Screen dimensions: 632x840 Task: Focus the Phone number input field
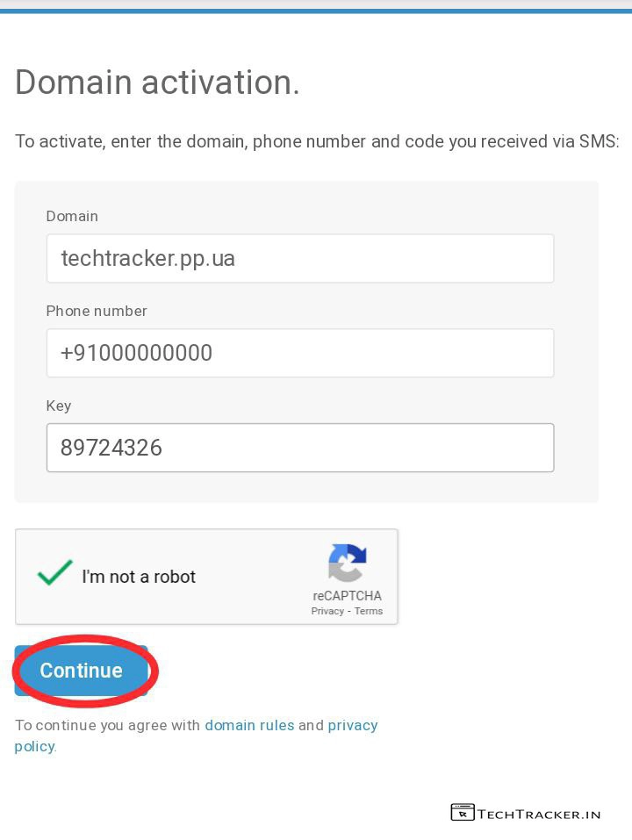pyautogui.click(x=299, y=353)
